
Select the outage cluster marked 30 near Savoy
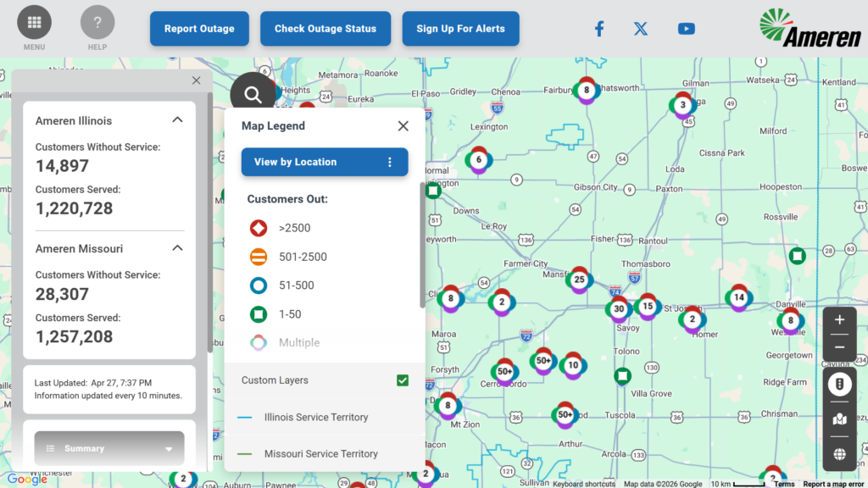tap(618, 308)
